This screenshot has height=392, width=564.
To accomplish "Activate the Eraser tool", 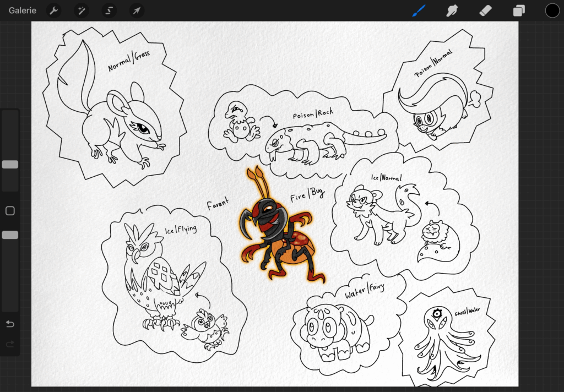I will pyautogui.click(x=486, y=10).
